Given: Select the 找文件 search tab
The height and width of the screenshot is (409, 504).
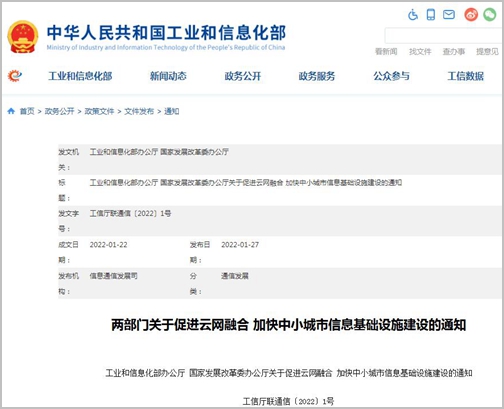Looking at the screenshot, I should pos(420,52).
